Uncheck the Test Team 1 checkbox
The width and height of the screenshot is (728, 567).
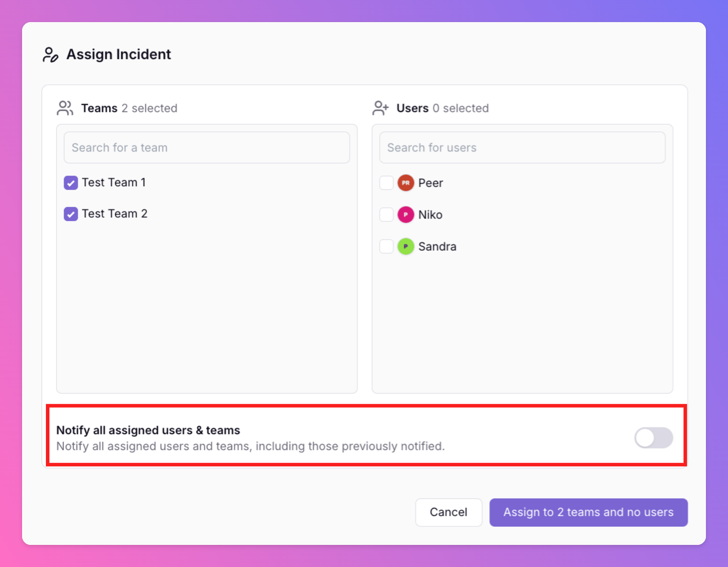[x=71, y=183]
